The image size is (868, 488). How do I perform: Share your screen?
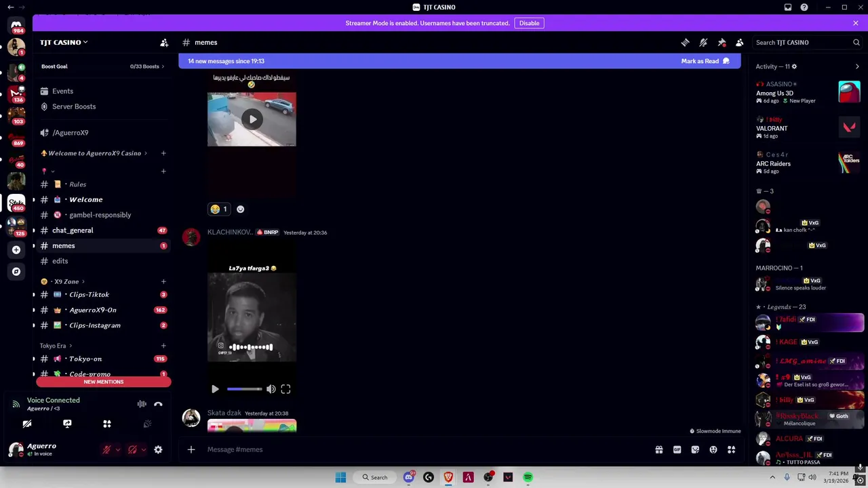[67, 424]
